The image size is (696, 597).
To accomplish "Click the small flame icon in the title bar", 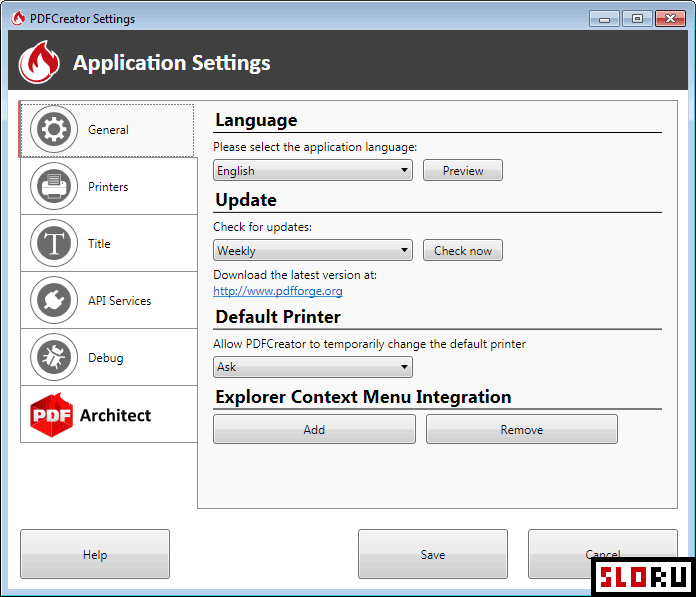I will (18, 18).
